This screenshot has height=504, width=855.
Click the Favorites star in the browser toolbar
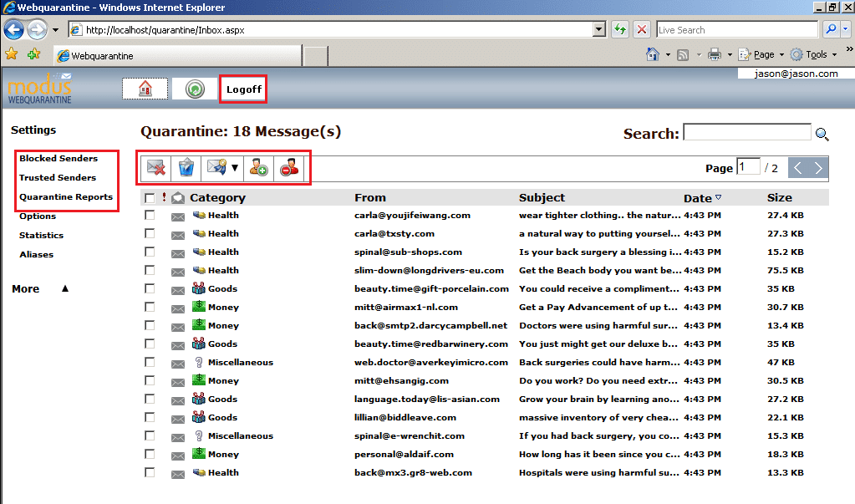click(x=9, y=53)
